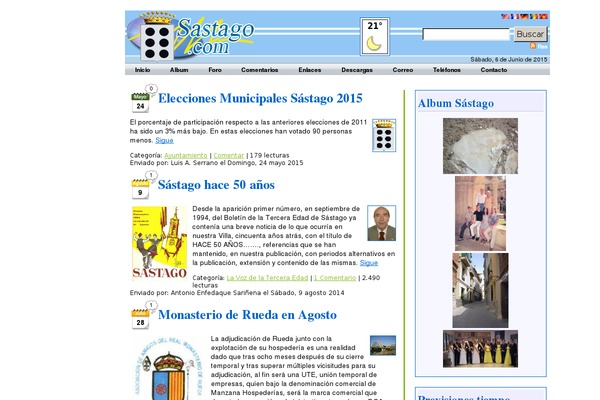Viewport: 600px width, 400px height.
Task: Open the Contacto menu item
Action: [494, 70]
